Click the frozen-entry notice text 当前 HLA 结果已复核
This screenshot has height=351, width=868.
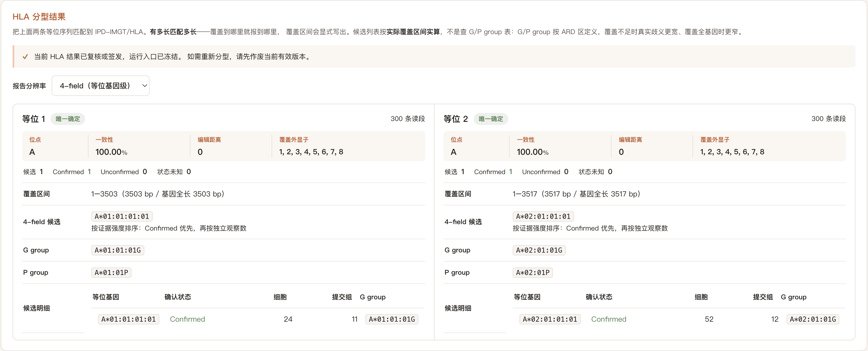[172, 57]
